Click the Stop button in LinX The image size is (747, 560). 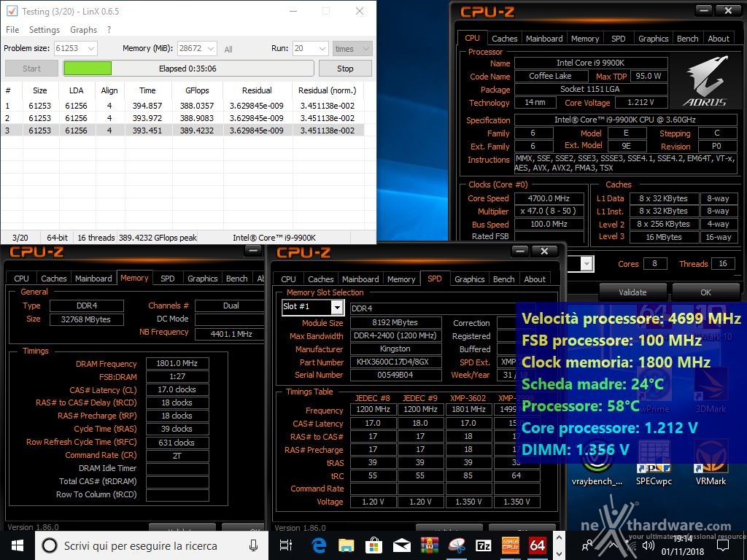tap(345, 69)
